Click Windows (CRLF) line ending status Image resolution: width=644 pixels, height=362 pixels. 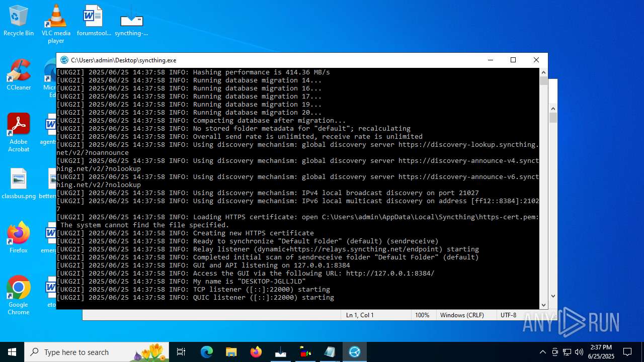466,315
